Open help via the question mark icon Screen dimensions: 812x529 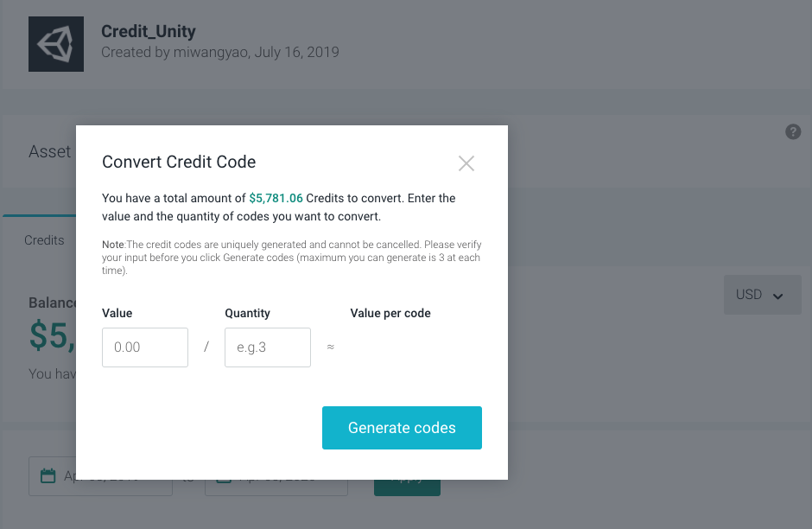[x=793, y=131]
